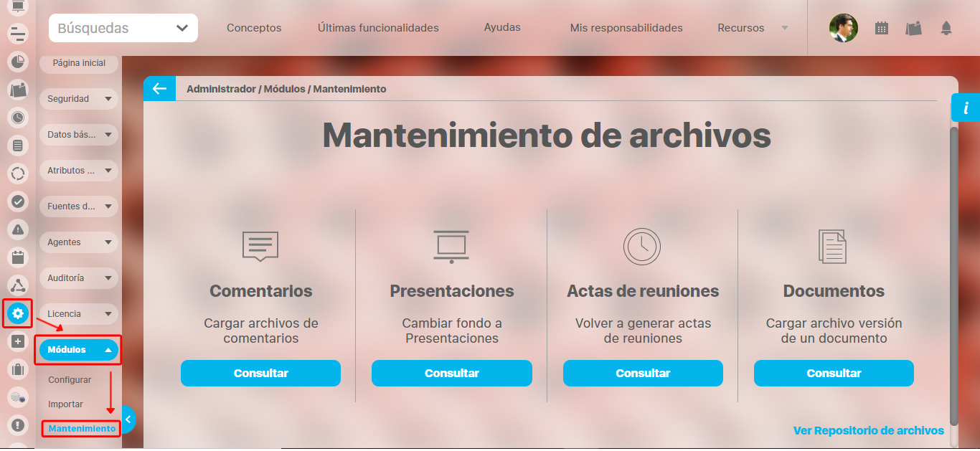The width and height of the screenshot is (980, 451).
Task: Click Consultar button under Comentarios
Action: pos(260,374)
